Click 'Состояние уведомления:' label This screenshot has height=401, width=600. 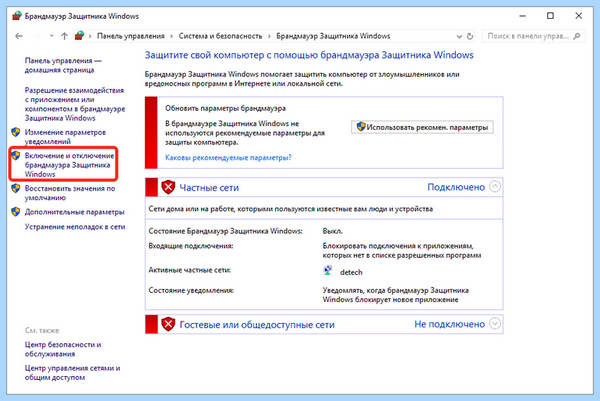pos(191,290)
